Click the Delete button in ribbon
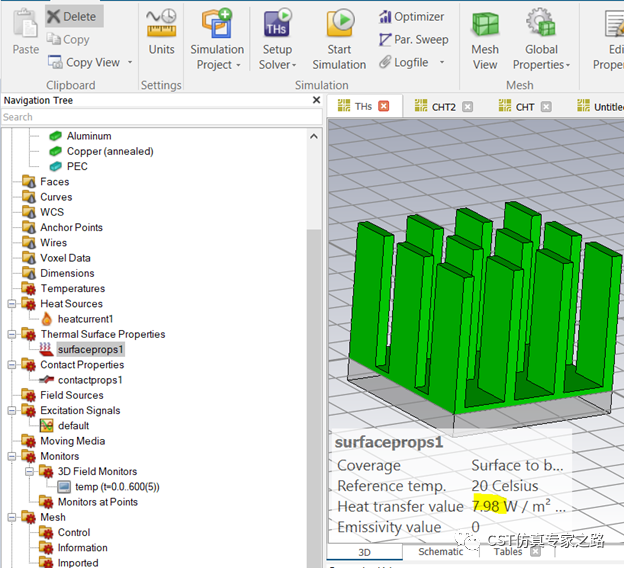 pyautogui.click(x=74, y=16)
